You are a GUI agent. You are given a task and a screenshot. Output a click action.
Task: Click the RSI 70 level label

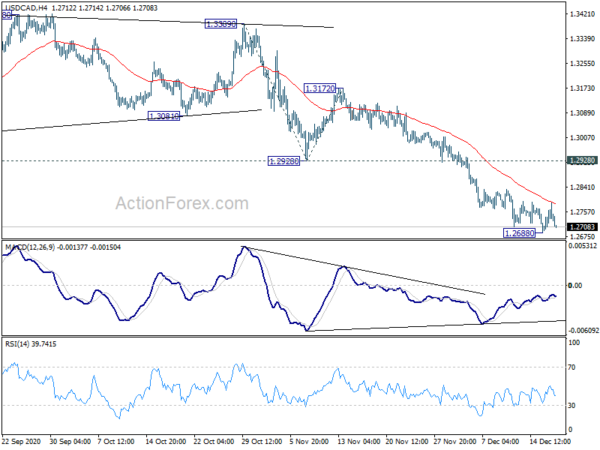572,367
